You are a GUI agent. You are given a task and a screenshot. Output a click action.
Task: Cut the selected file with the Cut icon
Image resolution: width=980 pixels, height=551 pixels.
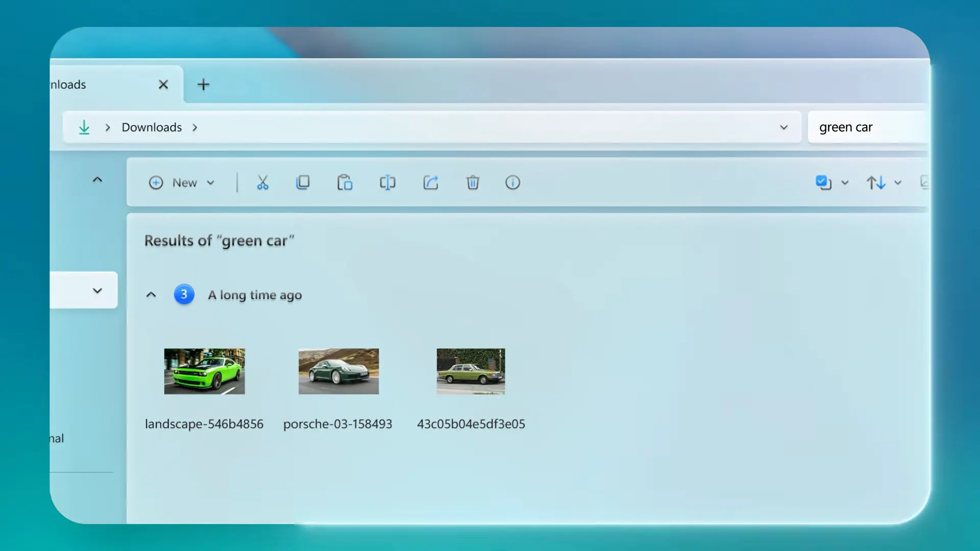262,182
